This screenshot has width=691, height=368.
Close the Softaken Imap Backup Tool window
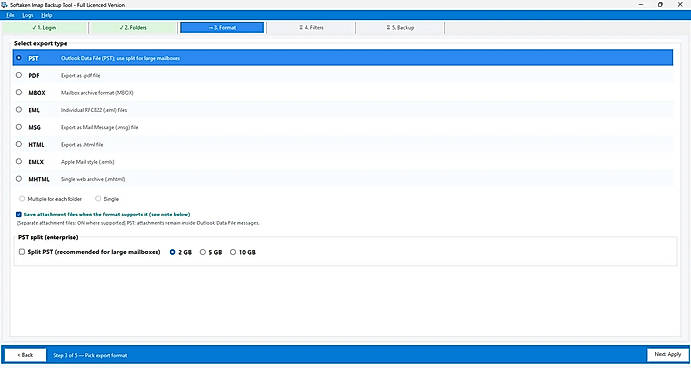(680, 5)
